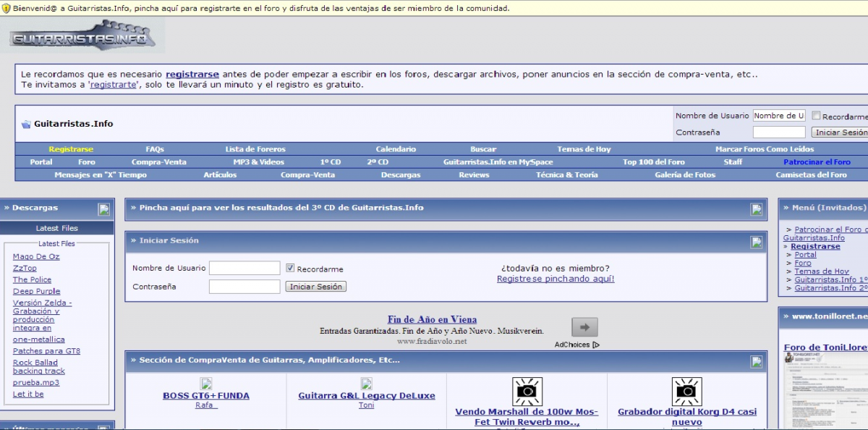Collapse the CompraVenta section panel icon
This screenshot has width=868, height=430.
pos(757,361)
